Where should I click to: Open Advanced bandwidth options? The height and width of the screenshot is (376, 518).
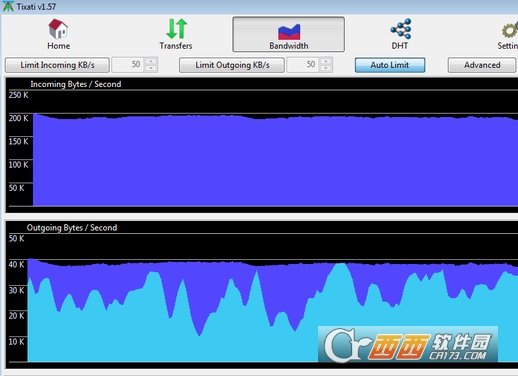pyautogui.click(x=482, y=65)
